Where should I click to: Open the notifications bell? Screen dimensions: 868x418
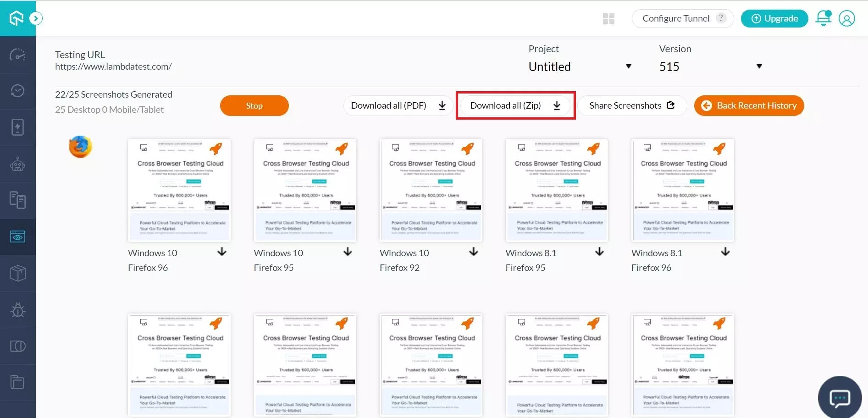tap(823, 18)
